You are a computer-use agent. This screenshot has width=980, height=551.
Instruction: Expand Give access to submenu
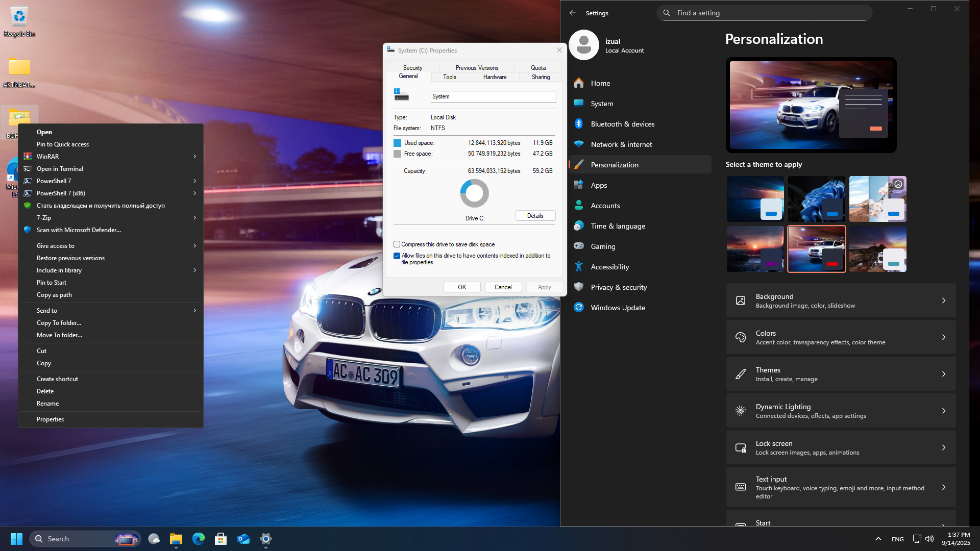111,246
